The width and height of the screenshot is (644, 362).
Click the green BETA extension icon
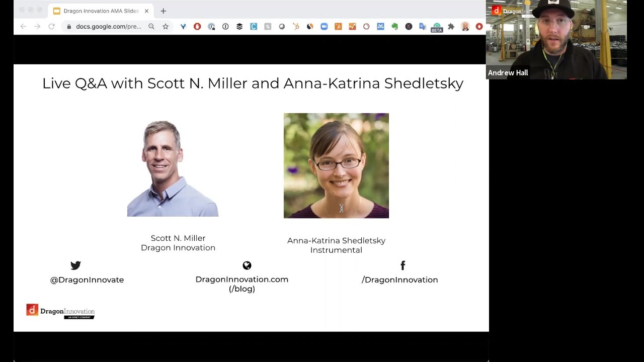pos(437,28)
